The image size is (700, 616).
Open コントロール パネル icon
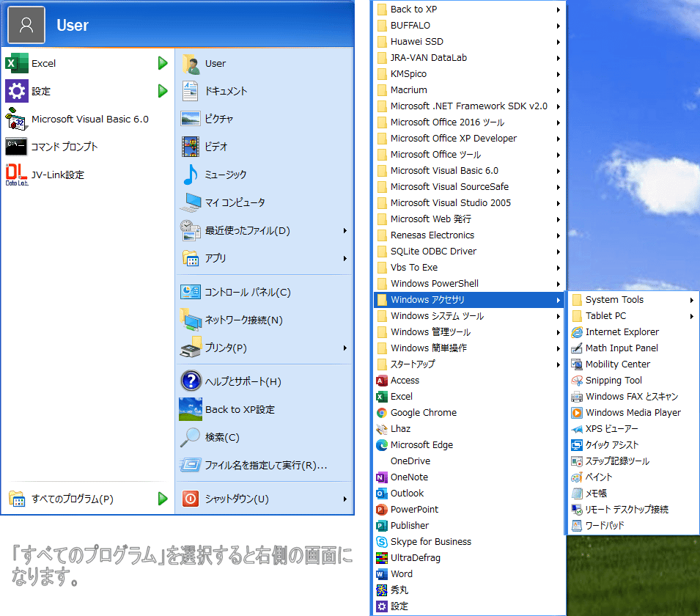pyautogui.click(x=191, y=292)
